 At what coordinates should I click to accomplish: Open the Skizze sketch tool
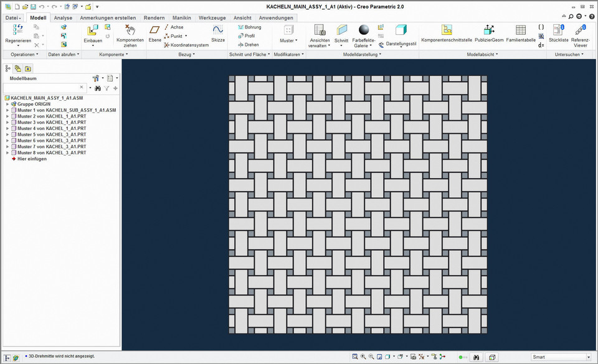point(217,30)
